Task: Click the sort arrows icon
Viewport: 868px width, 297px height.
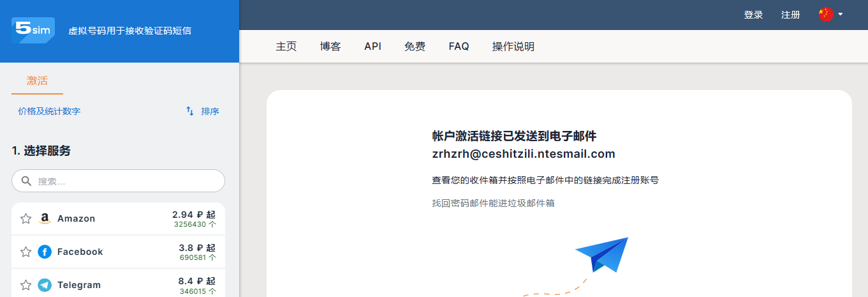Action: click(x=190, y=111)
